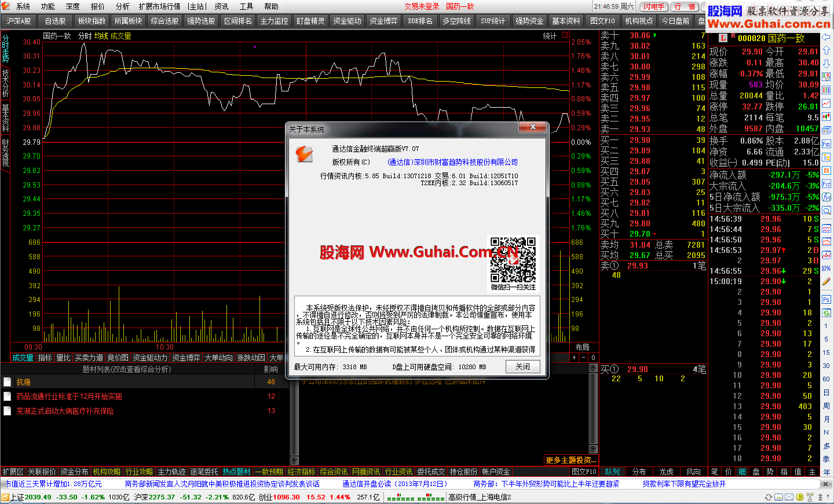
Task: Open the 帮助 menu
Action: 271,6
